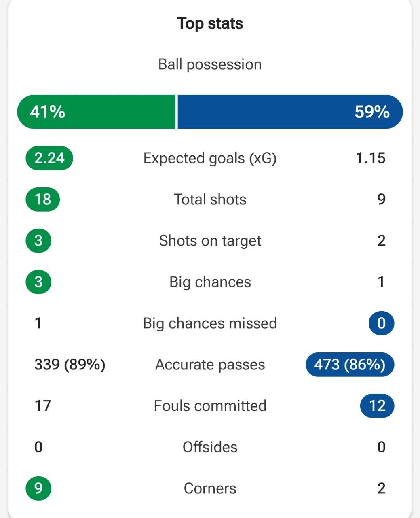Click the blue 59% possession bar segment
The height and width of the screenshot is (518, 420).
[290, 112]
